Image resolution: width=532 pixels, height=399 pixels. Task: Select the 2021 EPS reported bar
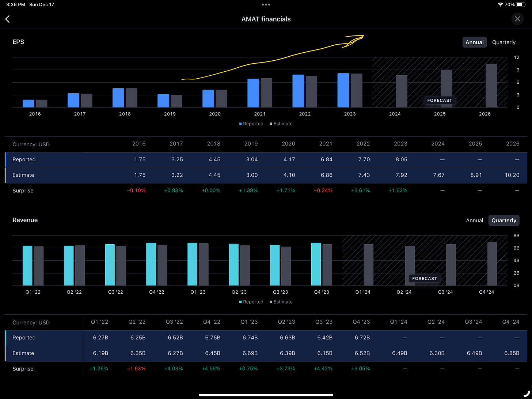[253, 93]
